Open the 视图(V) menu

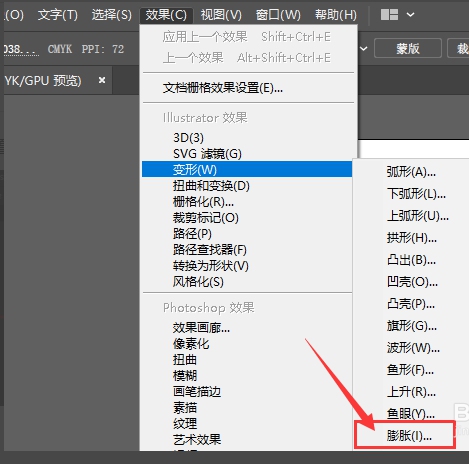click(221, 15)
